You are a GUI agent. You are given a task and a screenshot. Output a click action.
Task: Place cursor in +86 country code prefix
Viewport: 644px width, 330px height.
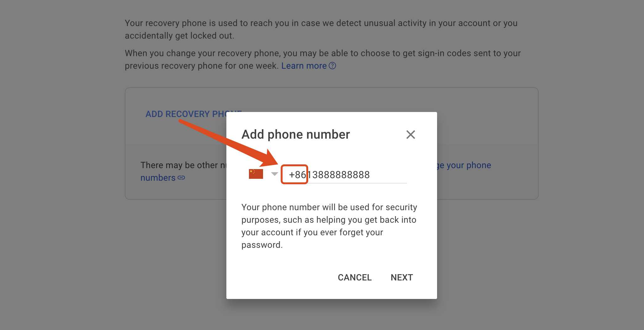[x=297, y=175]
